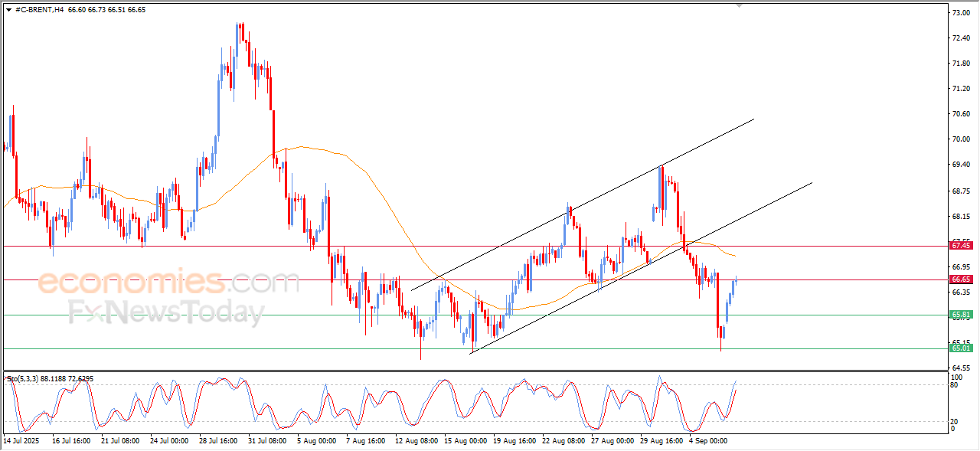Select the upper ascending channel trendline
The image size is (980, 451).
582,205
